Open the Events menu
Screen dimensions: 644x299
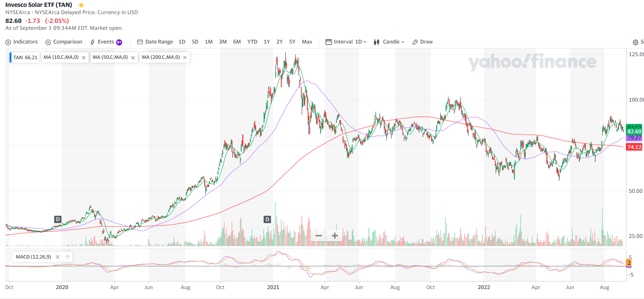pyautogui.click(x=106, y=42)
